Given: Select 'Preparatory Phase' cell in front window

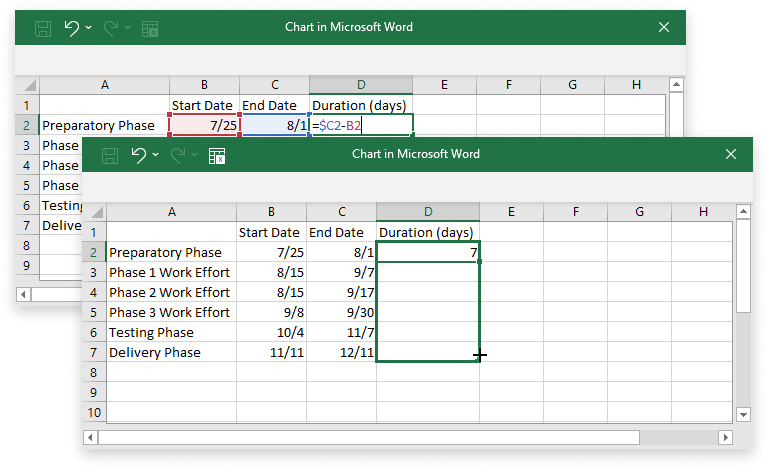Looking at the screenshot, I should pos(171,252).
